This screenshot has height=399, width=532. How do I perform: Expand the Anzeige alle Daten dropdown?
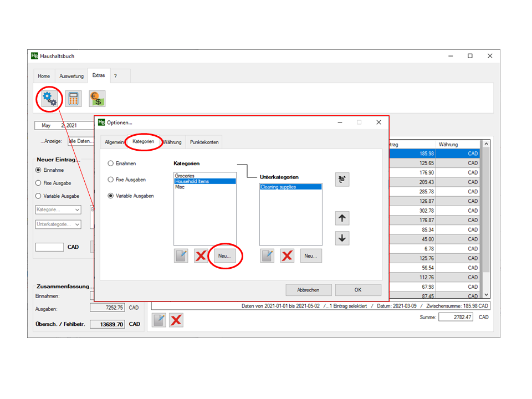pos(80,141)
